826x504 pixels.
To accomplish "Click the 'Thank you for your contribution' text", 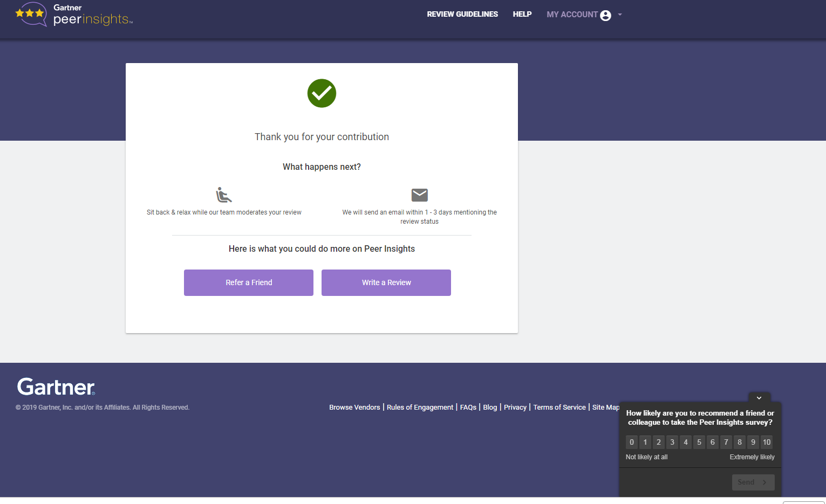I will 322,137.
